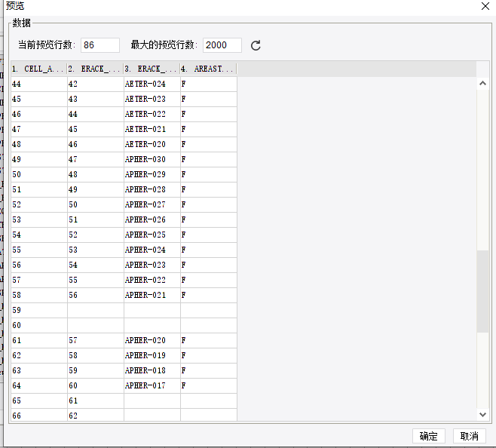Viewport: 496px width, 448px height.
Task: Select cell APHER-029
Action: (x=152, y=174)
